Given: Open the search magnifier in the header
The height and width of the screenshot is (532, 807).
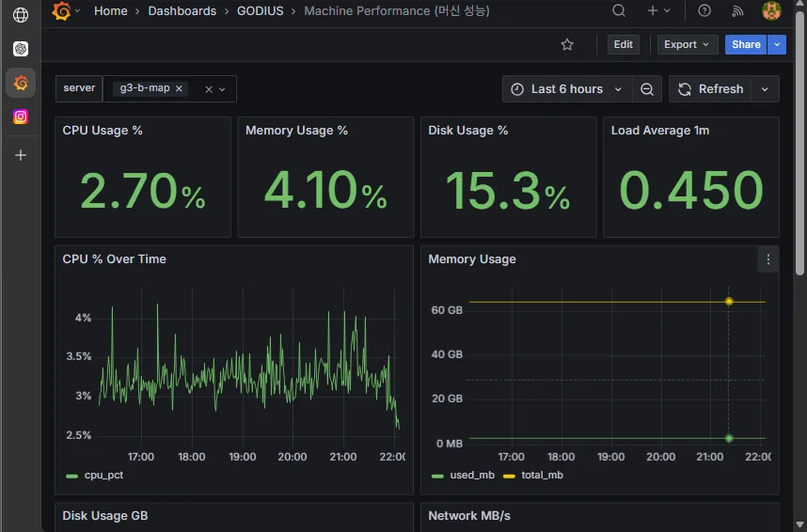Looking at the screenshot, I should pyautogui.click(x=619, y=10).
